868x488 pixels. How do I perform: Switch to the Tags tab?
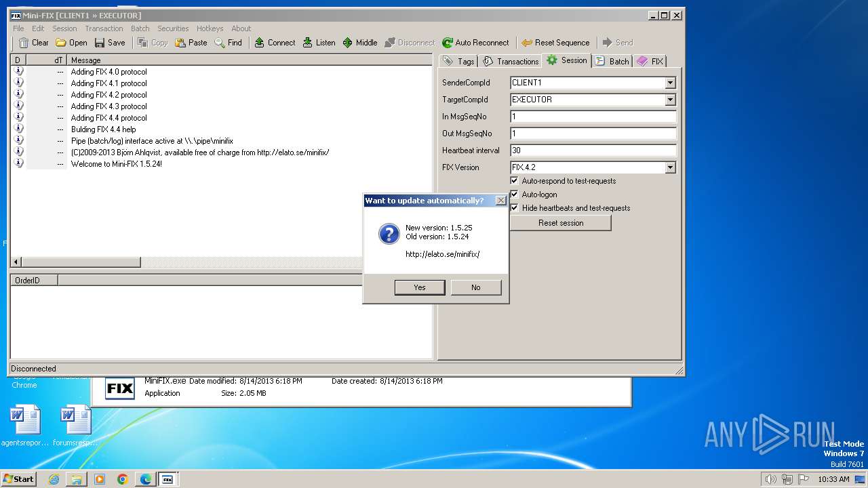(459, 61)
